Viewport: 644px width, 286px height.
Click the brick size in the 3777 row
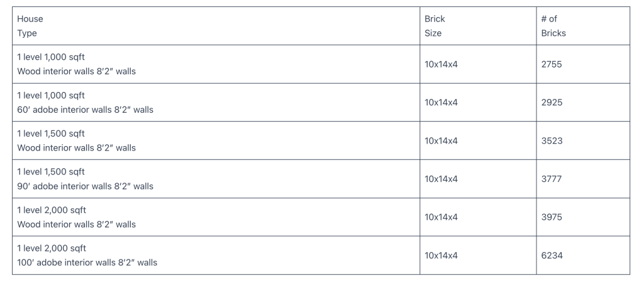tap(441, 179)
